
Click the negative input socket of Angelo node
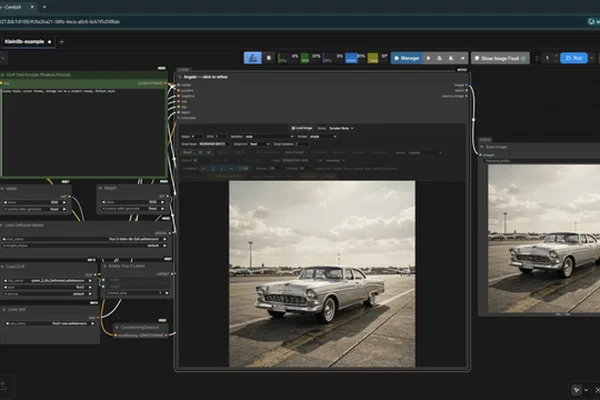tap(179, 96)
